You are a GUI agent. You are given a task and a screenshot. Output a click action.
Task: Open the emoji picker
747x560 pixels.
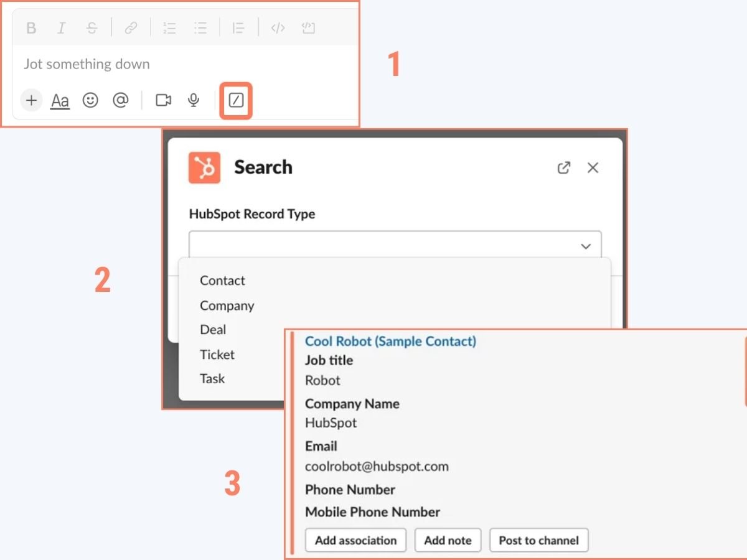[x=91, y=100]
